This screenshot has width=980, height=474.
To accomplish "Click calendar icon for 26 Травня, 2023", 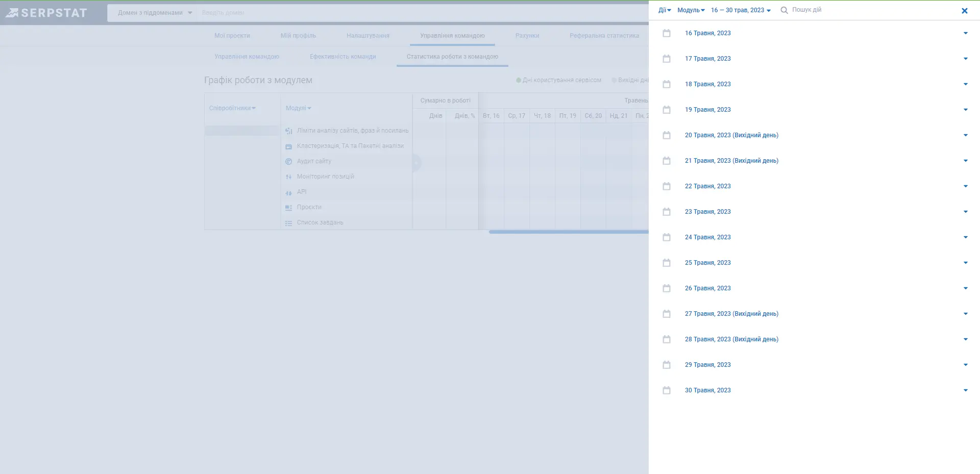I will pyautogui.click(x=667, y=288).
